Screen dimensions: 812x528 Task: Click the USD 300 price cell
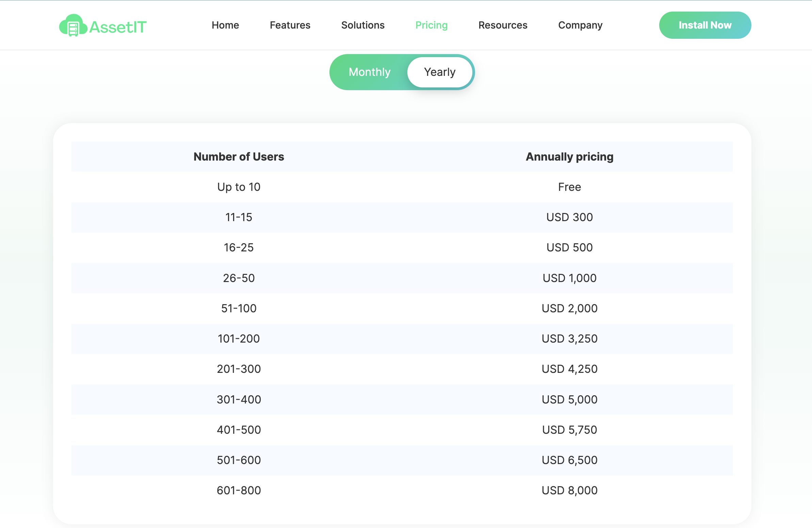(x=569, y=217)
